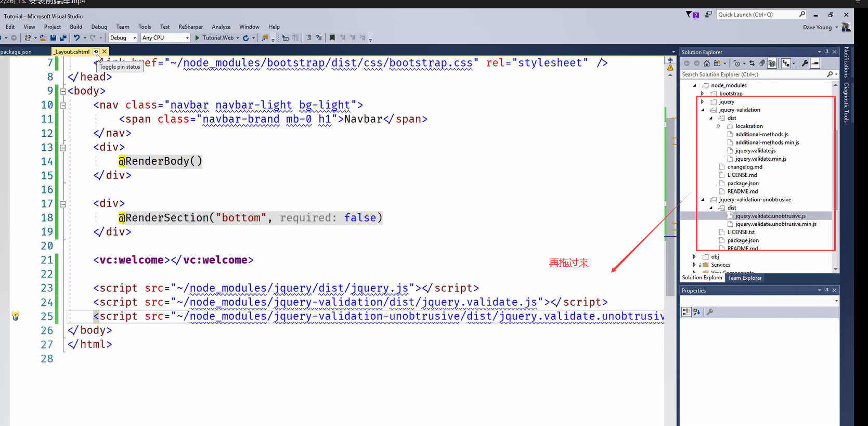
Task: Switch to the package.json editor tab
Action: [16, 52]
